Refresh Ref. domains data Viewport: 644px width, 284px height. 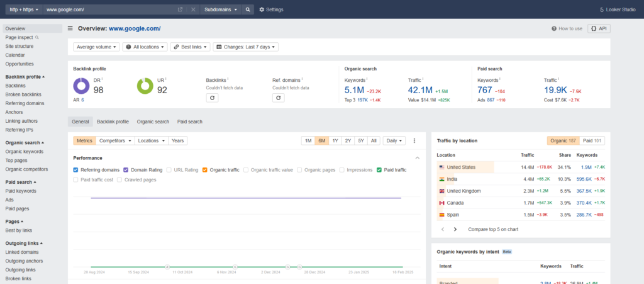click(x=279, y=98)
